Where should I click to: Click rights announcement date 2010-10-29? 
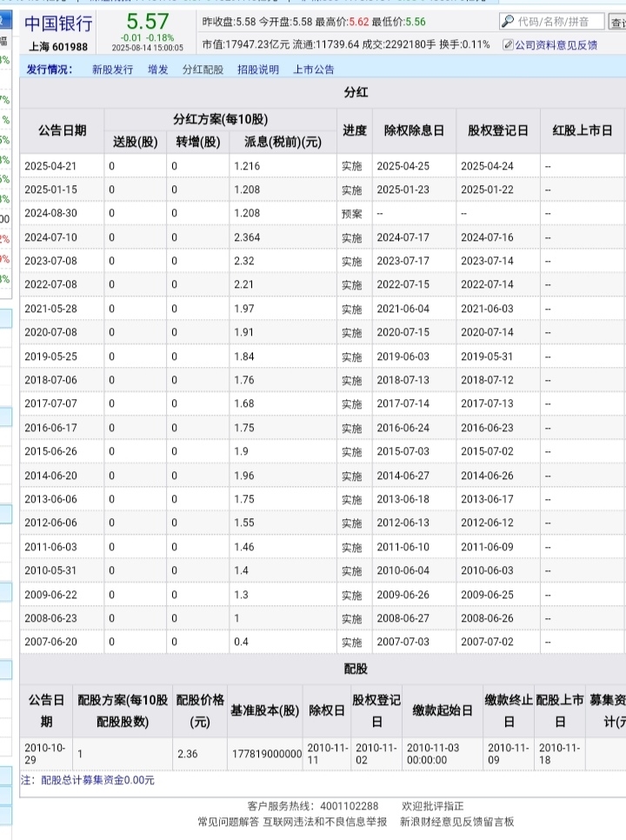(x=45, y=753)
